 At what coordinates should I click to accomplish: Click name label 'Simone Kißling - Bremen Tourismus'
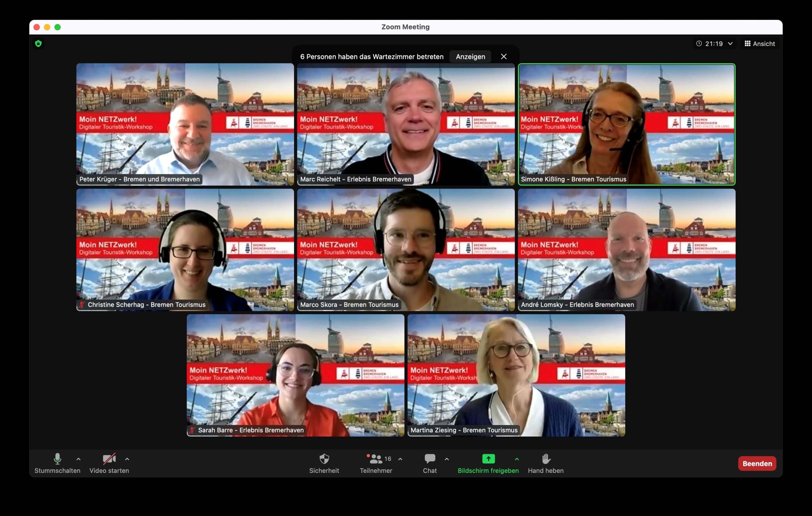[x=573, y=179]
